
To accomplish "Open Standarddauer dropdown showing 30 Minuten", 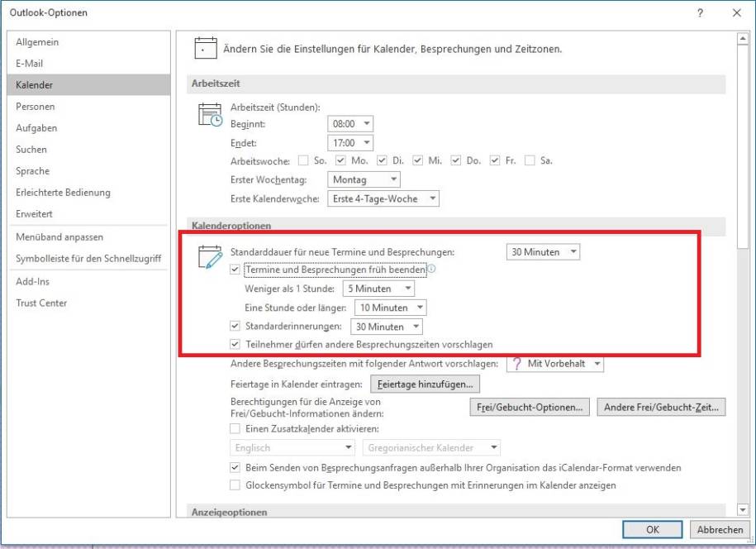I will (543, 252).
